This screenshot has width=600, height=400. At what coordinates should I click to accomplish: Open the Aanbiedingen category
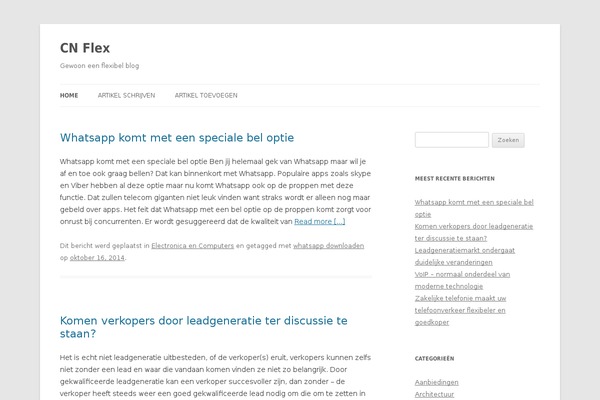(x=437, y=382)
